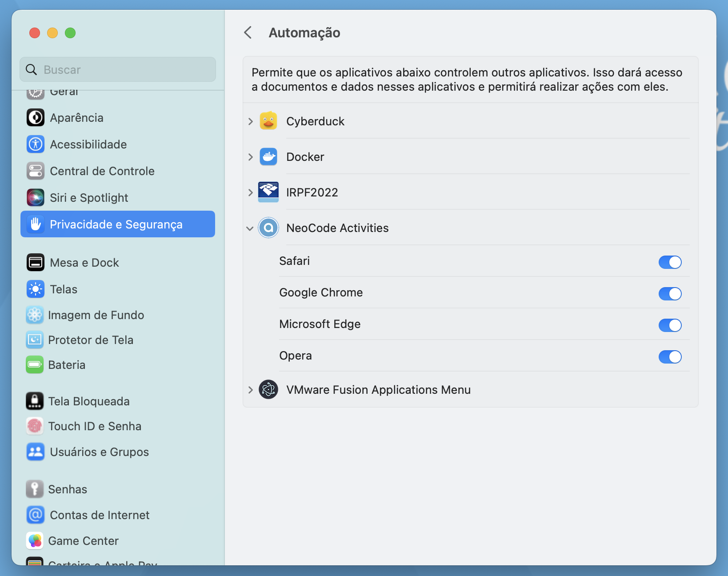Open Aparência settings pane
This screenshot has width=728, height=576.
[x=118, y=118]
